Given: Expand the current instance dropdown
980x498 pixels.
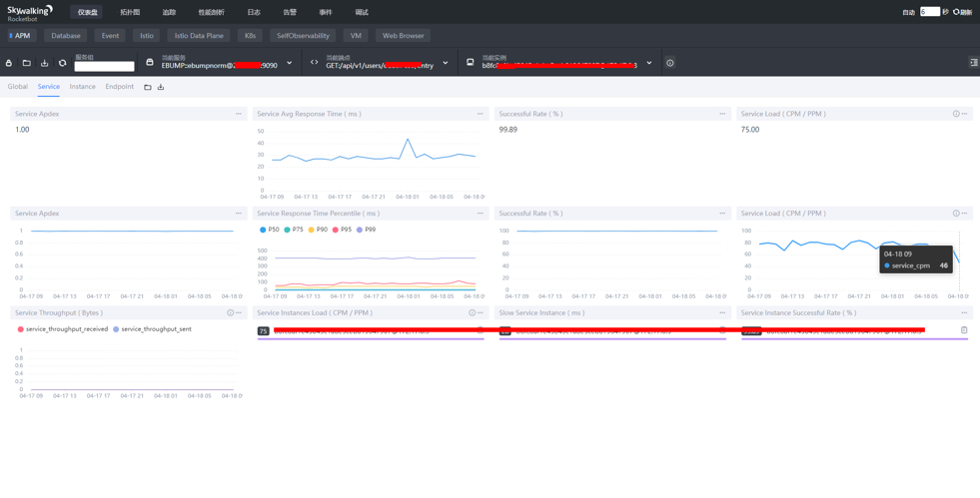Looking at the screenshot, I should coord(649,63).
